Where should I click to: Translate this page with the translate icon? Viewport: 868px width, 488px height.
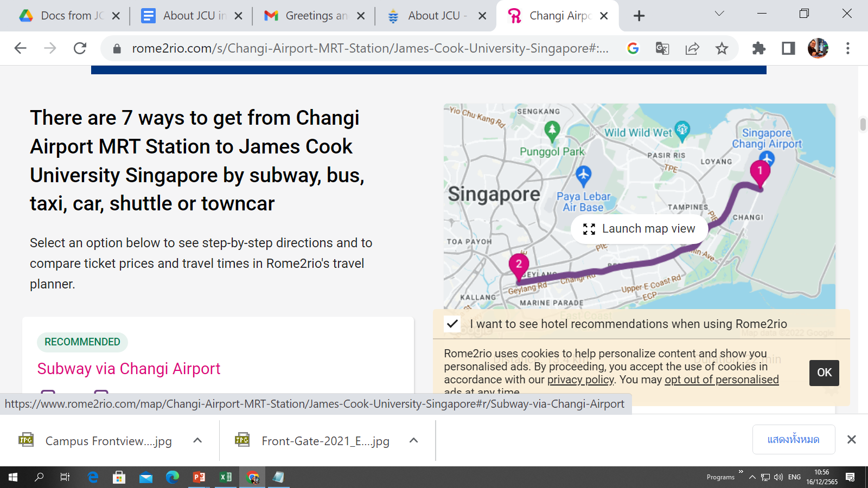[662, 48]
